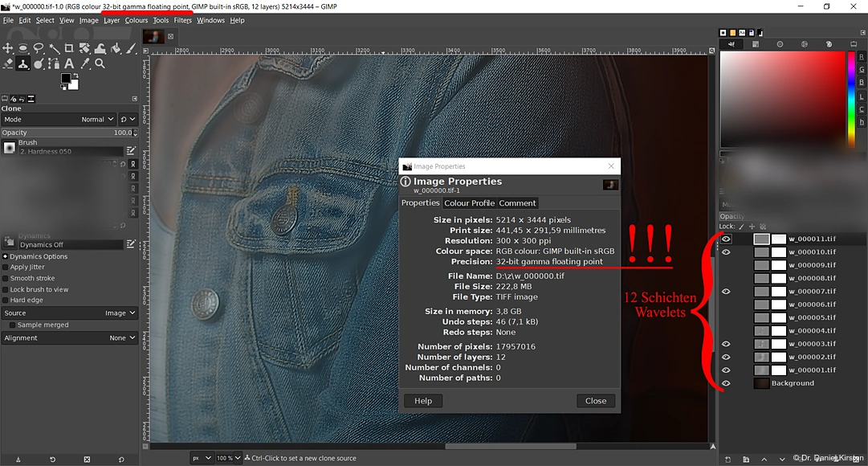Screen dimensions: 868x466
Task: Reset tool options to defaults
Action: point(121,460)
